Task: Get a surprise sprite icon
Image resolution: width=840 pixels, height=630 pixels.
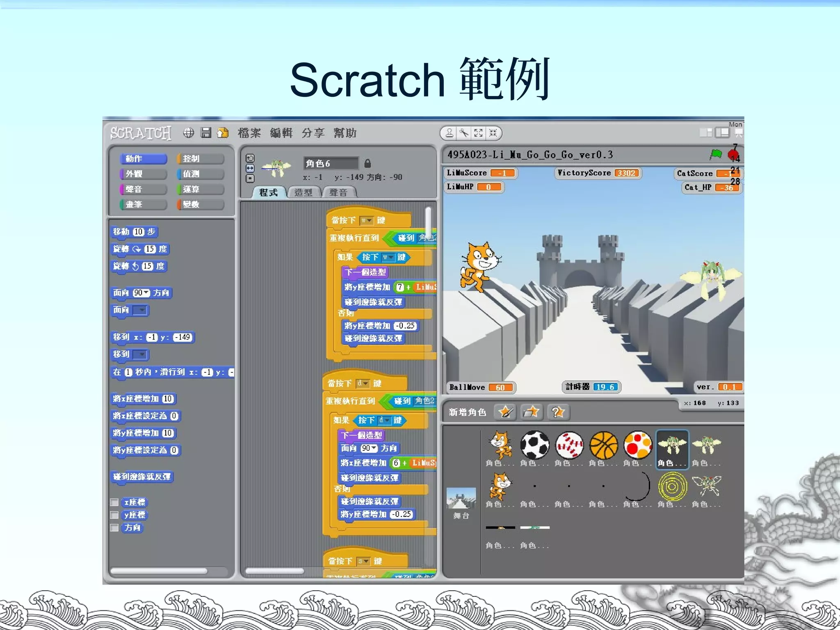Action: pos(558,412)
